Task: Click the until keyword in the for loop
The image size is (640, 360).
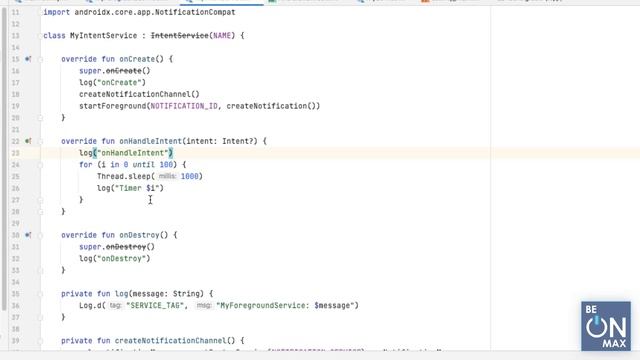Action: tap(143, 164)
